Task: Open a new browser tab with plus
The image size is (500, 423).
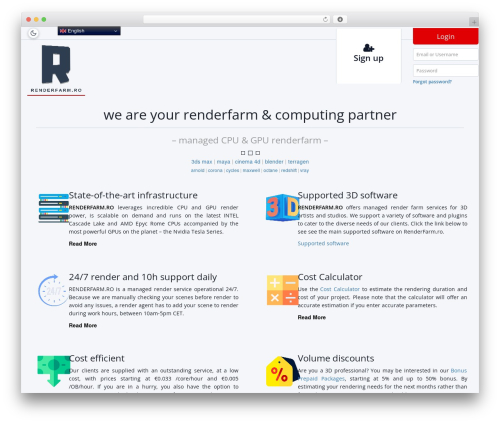Action: point(474,22)
